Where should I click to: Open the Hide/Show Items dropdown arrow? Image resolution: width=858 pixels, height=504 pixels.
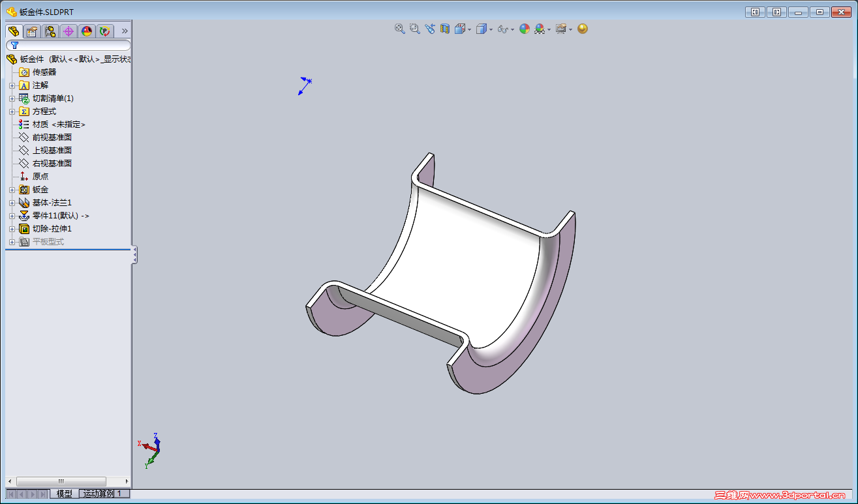point(512,29)
